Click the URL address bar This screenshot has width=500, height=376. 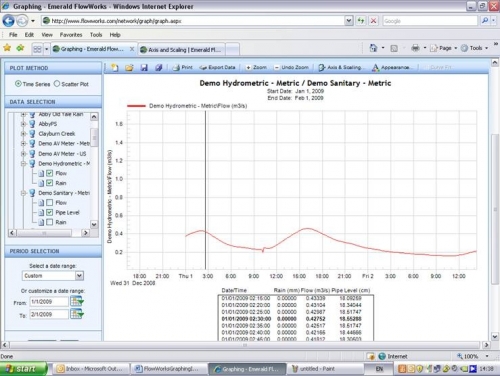coord(197,21)
